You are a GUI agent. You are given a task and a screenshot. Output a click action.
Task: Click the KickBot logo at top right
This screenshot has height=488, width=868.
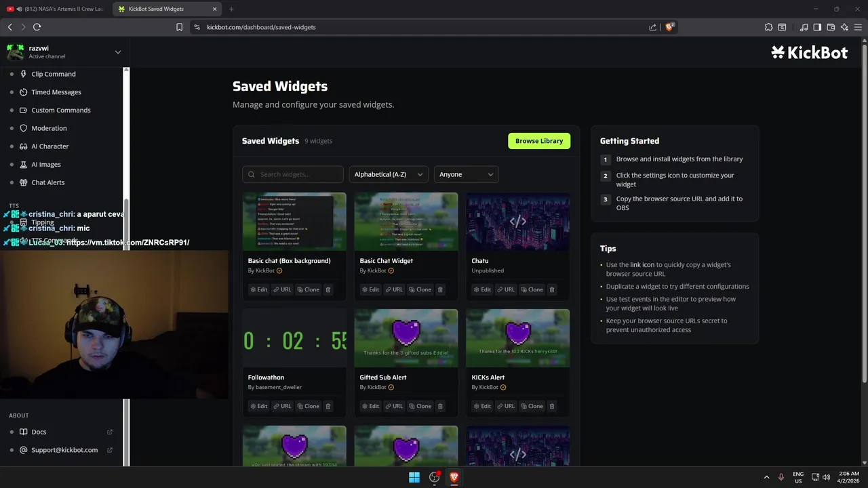(809, 52)
